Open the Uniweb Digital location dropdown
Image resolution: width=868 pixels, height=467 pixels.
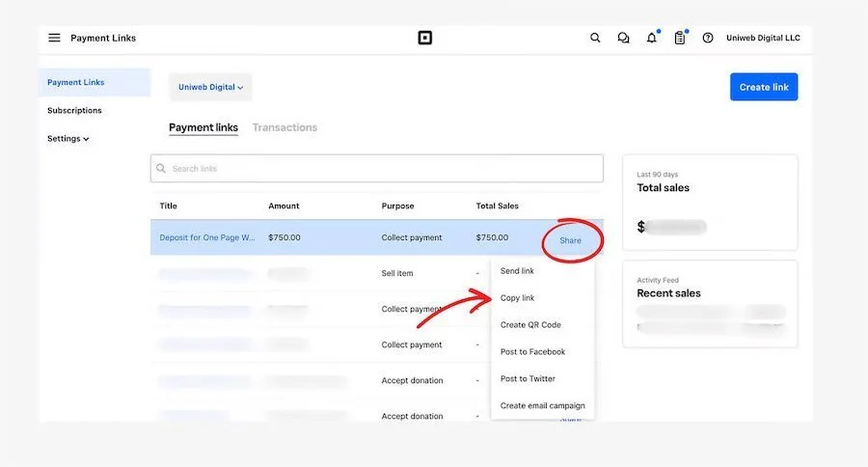pos(210,87)
